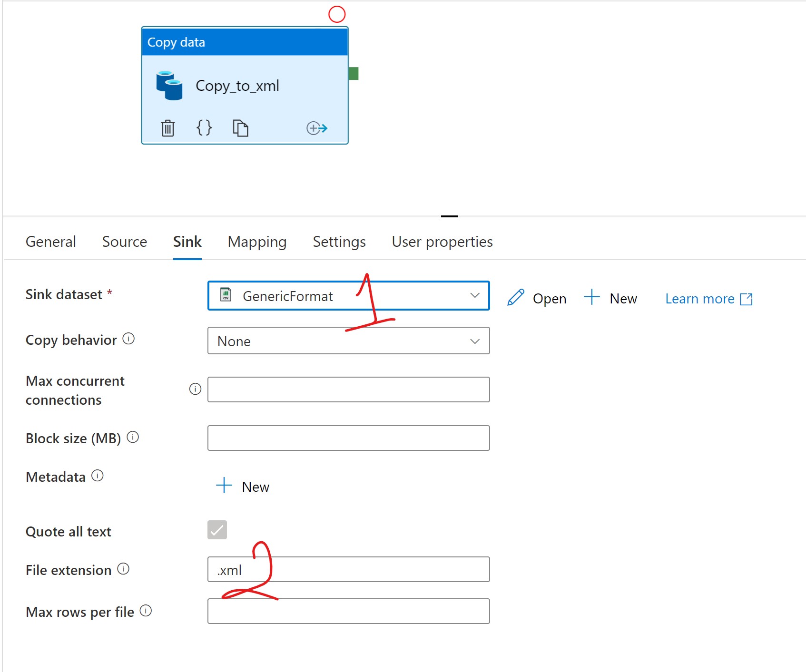Click the red circle breakpoint marker
The height and width of the screenshot is (672, 806).
(337, 14)
